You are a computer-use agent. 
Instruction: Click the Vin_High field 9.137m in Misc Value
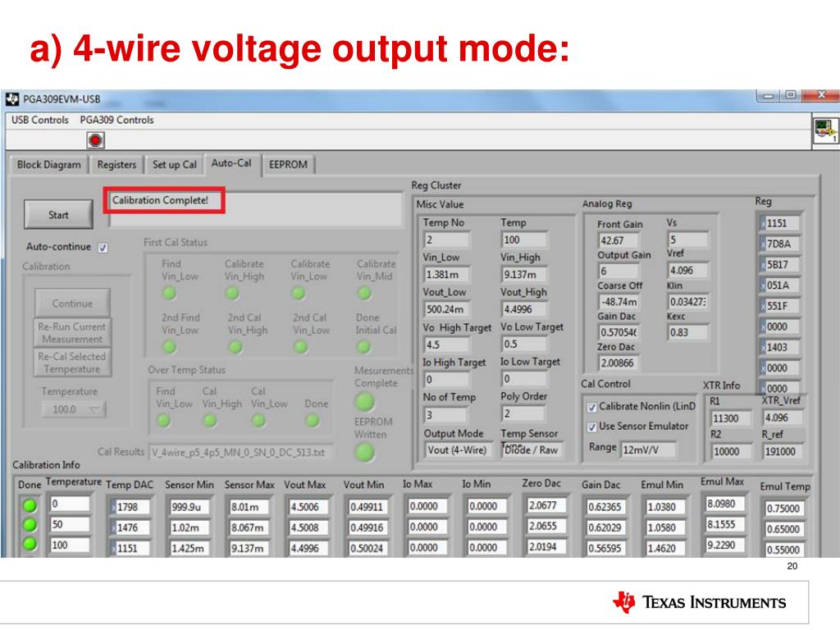524,274
